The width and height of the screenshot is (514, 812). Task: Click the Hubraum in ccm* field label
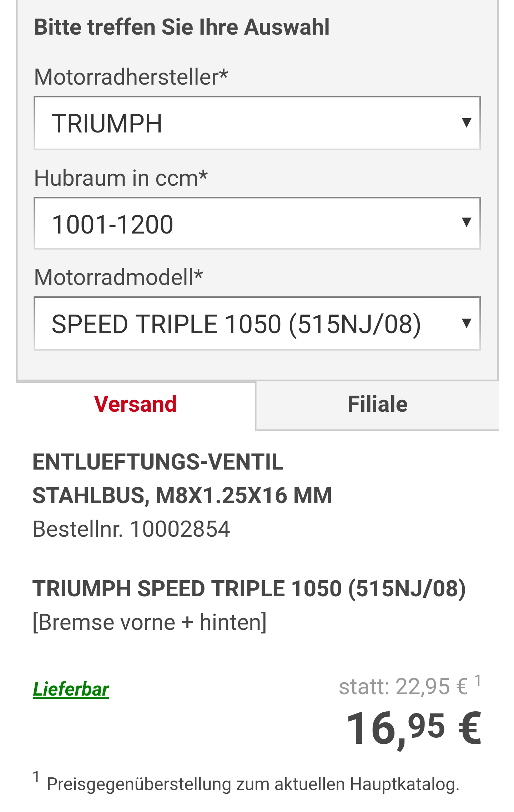click(121, 178)
